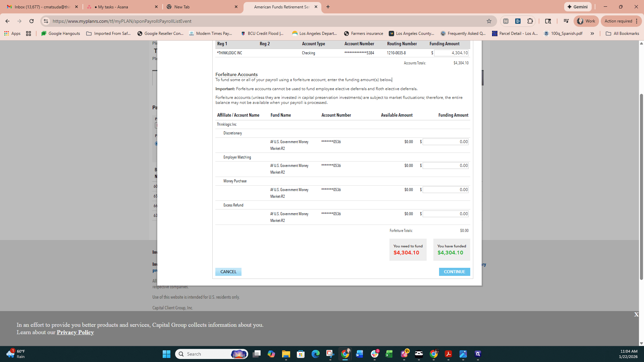Open Adobe Acrobat from the taskbar
Viewport: 644px width, 362px height.
click(448, 354)
